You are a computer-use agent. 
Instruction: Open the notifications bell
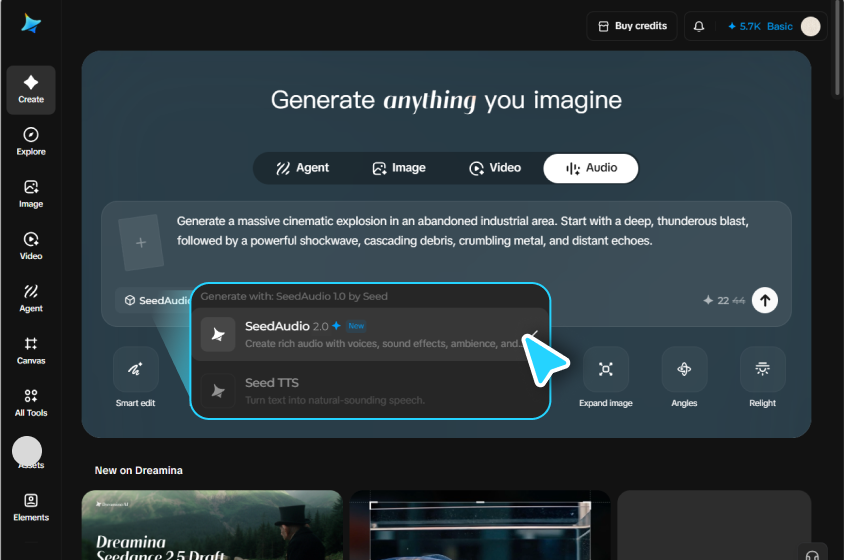tap(699, 26)
